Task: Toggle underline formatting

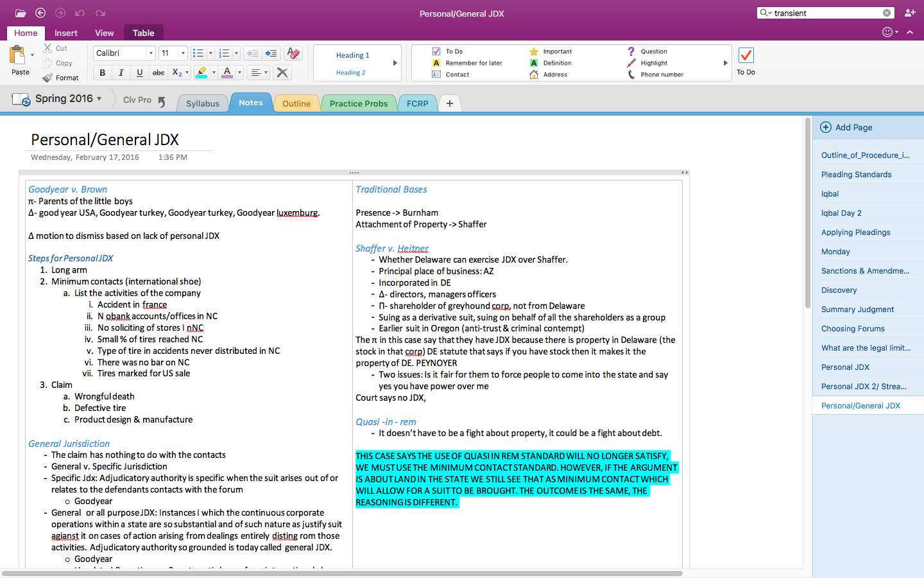Action: point(139,73)
